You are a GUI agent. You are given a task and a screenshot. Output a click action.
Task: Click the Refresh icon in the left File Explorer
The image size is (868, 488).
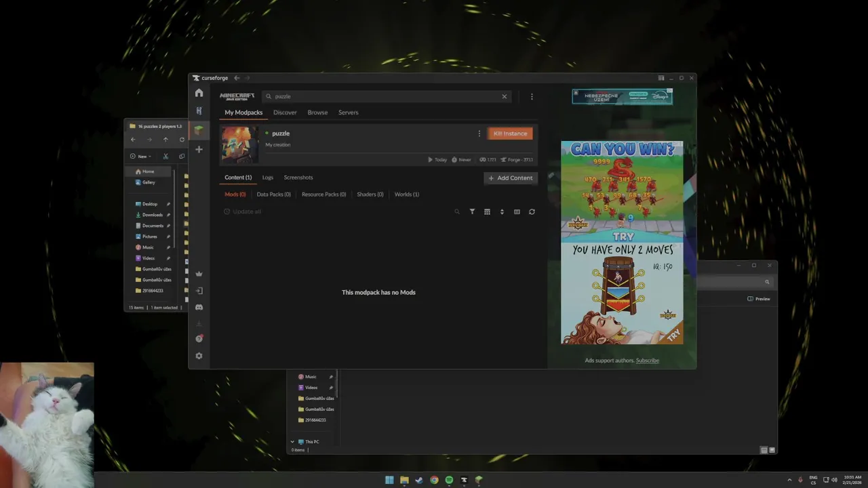[x=182, y=140]
